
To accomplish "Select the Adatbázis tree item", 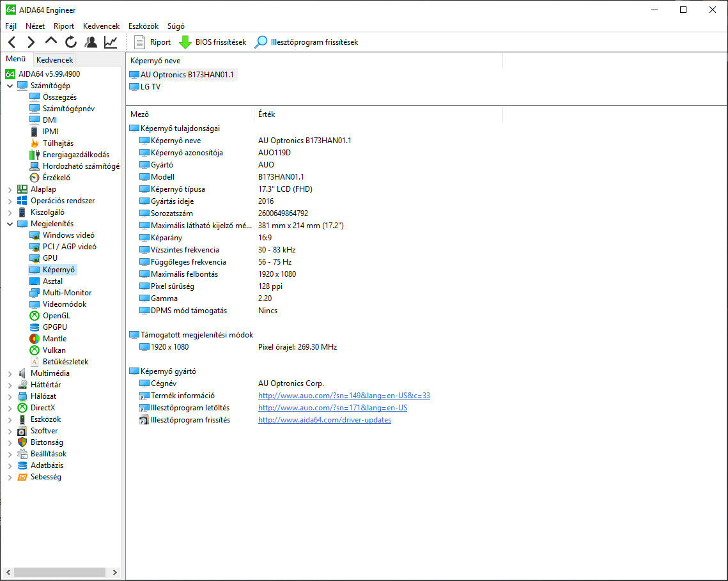I will 47,465.
